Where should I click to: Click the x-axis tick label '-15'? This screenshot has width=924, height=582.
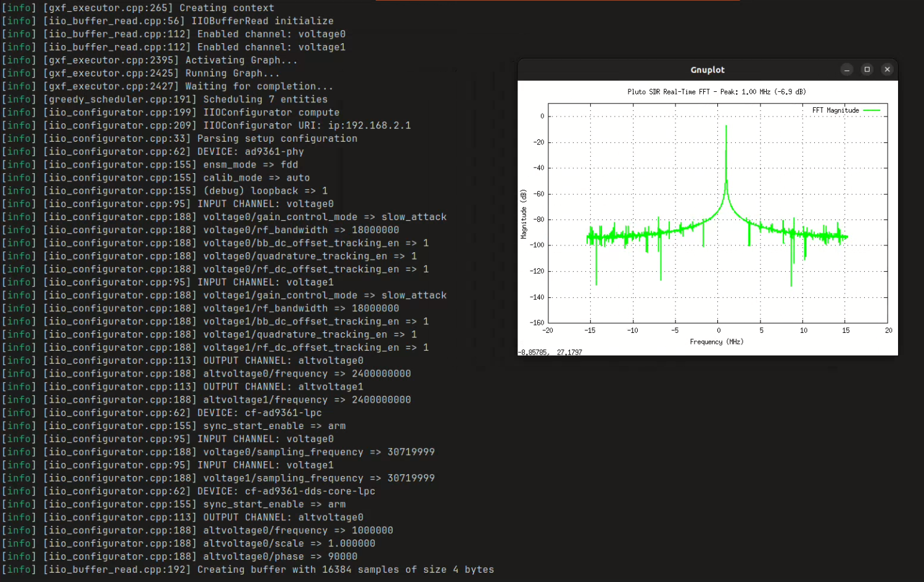(x=590, y=330)
